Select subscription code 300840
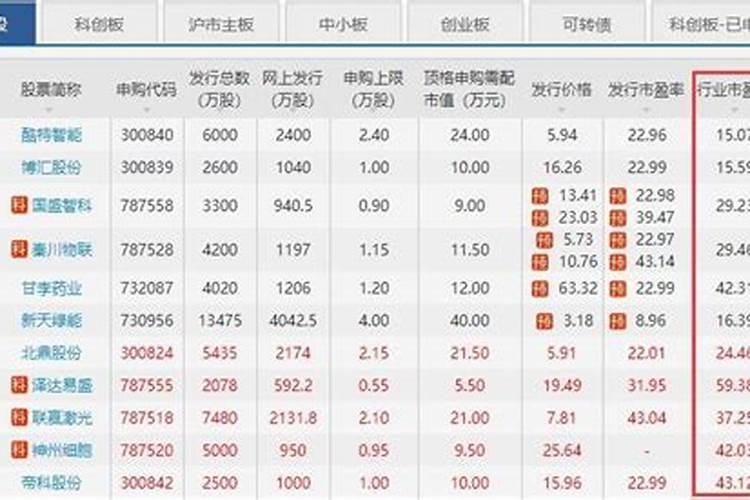This screenshot has height=500, width=750. click(147, 135)
